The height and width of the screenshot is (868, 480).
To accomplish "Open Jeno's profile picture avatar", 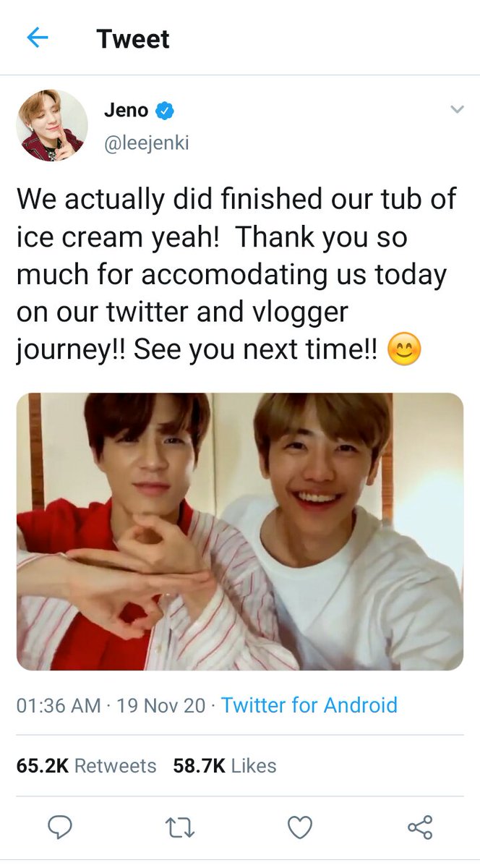I will [52, 126].
